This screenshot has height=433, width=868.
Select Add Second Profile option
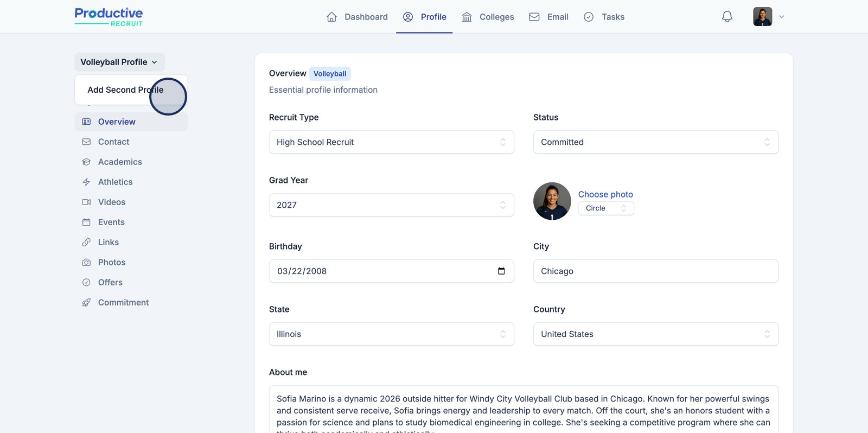[x=125, y=90]
